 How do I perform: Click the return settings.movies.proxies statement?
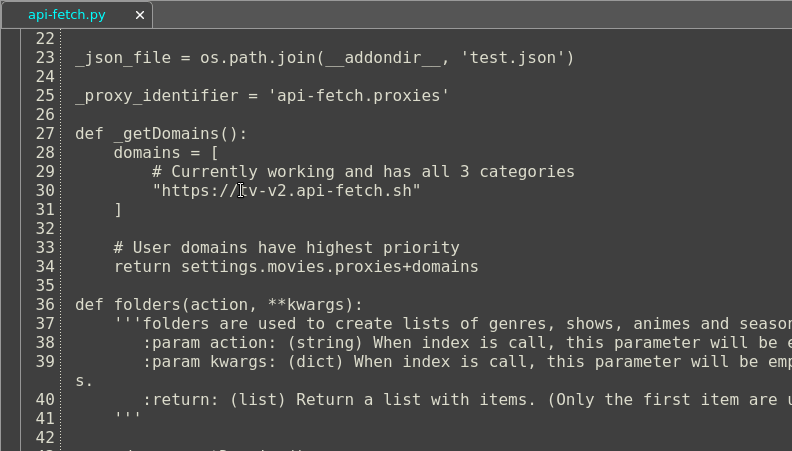(296, 267)
